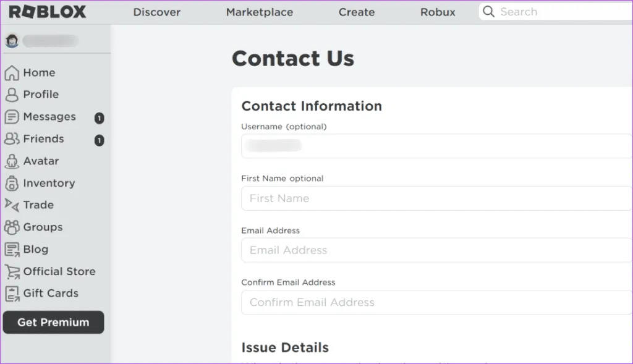The image size is (633, 364).
Task: Click the search magnifier icon
Action: click(x=488, y=12)
